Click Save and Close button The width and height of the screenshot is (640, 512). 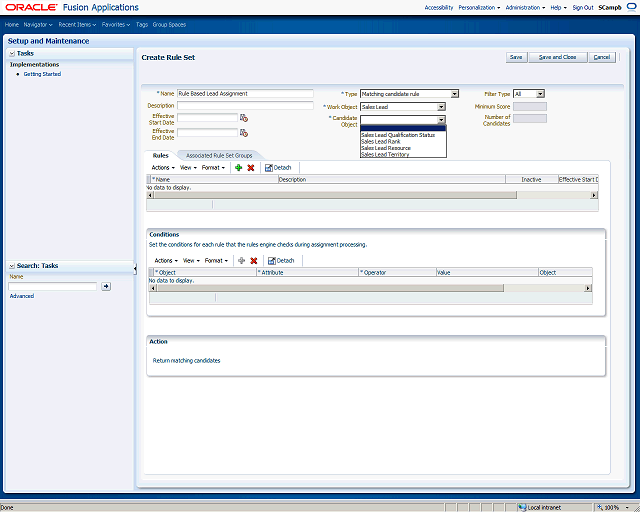coord(558,57)
